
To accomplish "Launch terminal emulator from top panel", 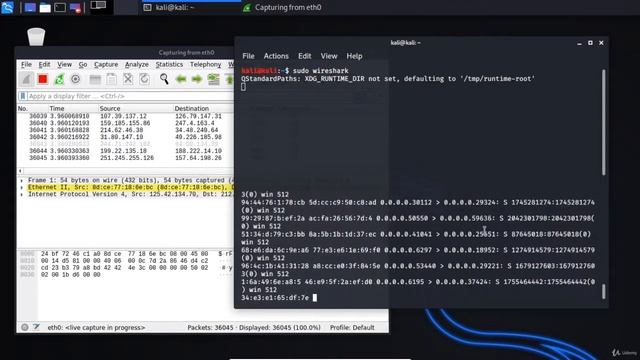I will point(60,7).
